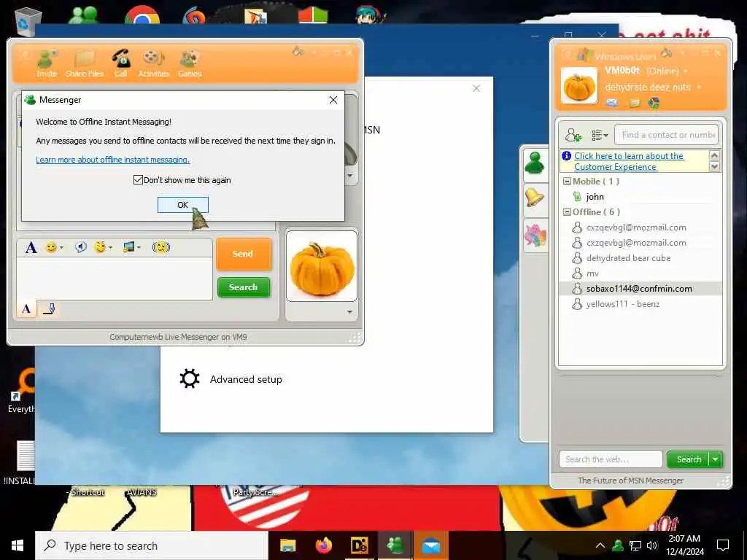Open the folder icon under profile
The height and width of the screenshot is (560, 747).
[635, 102]
